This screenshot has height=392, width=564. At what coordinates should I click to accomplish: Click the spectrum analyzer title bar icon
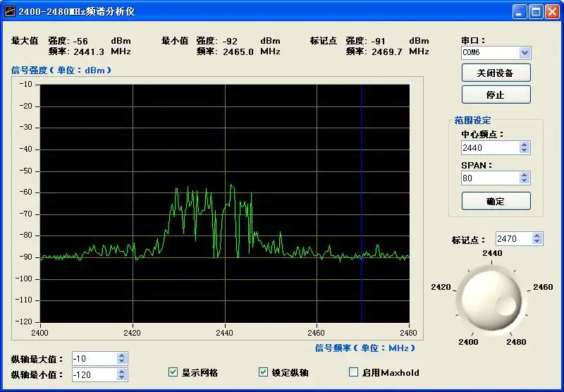[10, 11]
